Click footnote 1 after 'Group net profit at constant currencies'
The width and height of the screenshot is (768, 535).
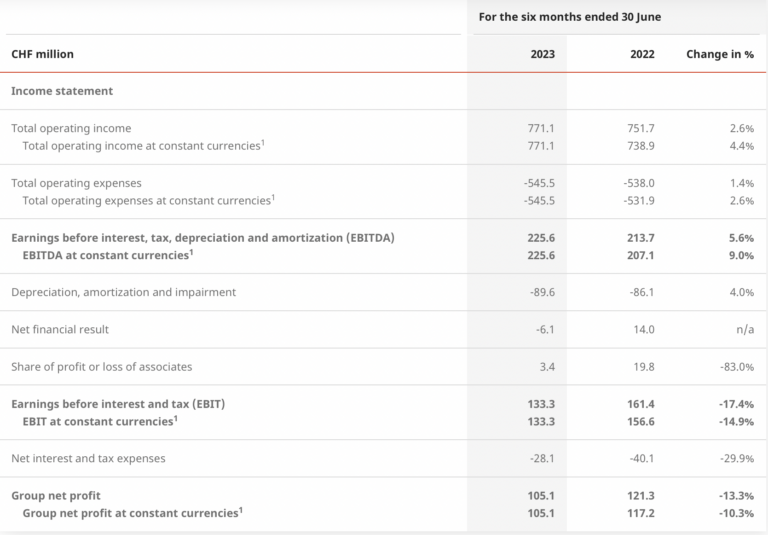pyautogui.click(x=240, y=509)
